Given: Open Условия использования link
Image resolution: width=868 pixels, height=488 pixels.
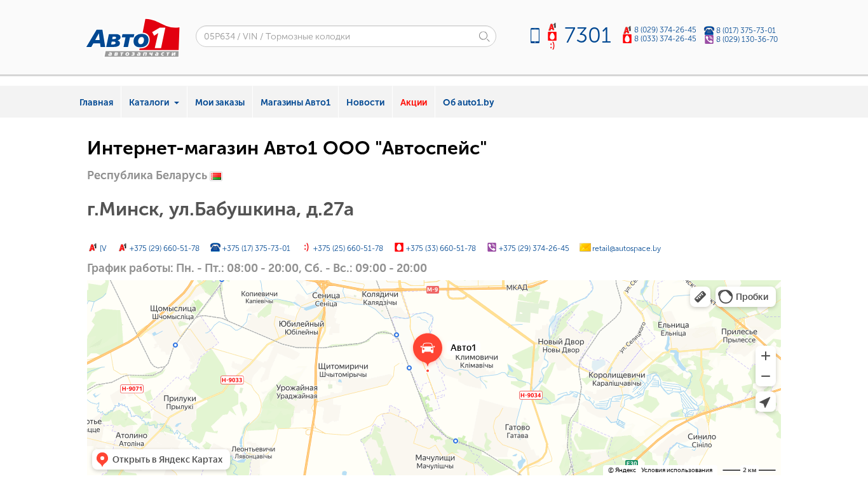Looking at the screenshot, I should point(677,470).
